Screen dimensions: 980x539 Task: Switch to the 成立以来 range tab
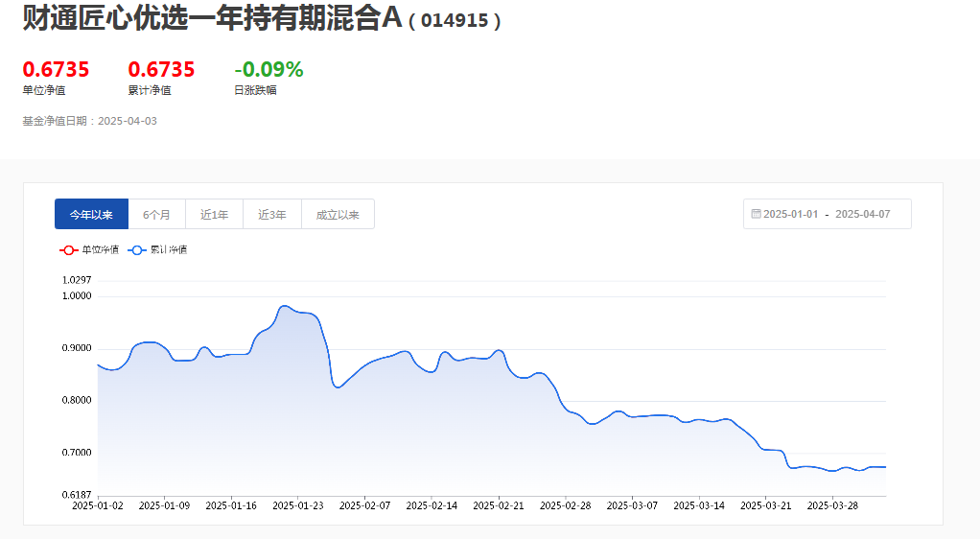click(338, 215)
